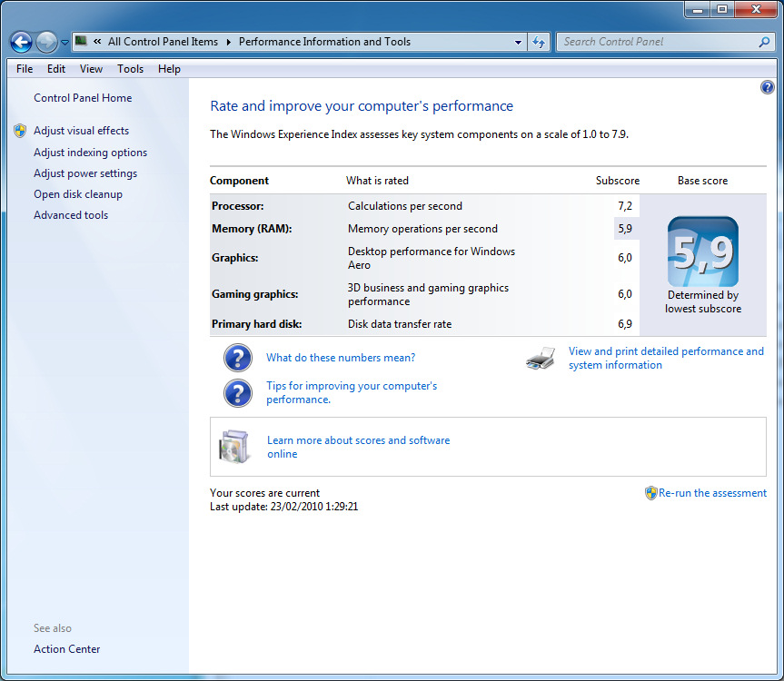Click the Forward navigation arrow button
The height and width of the screenshot is (681, 784).
[x=46, y=42]
